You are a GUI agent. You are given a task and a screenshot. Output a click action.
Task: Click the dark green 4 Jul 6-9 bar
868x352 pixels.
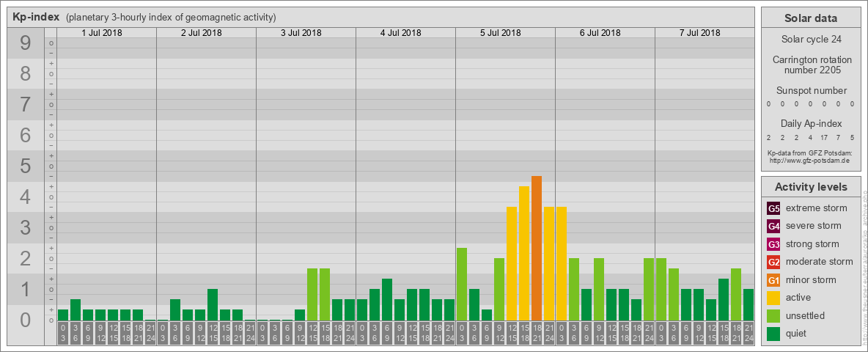click(387, 299)
